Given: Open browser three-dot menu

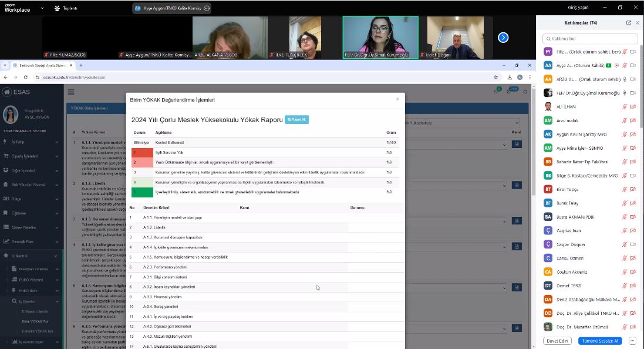Looking at the screenshot, I should tap(530, 78).
